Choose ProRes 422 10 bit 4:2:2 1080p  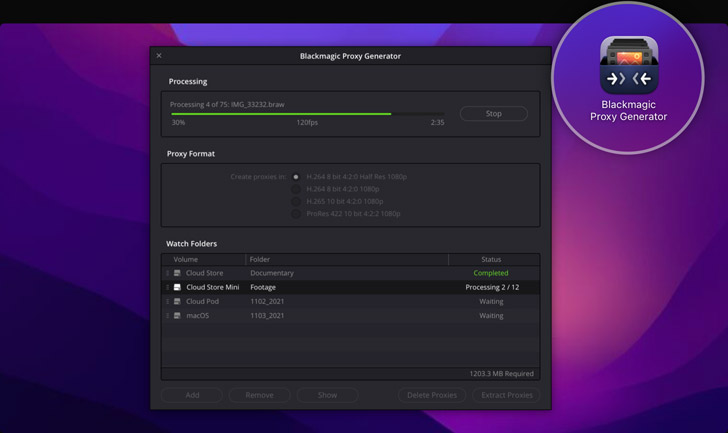coord(296,213)
